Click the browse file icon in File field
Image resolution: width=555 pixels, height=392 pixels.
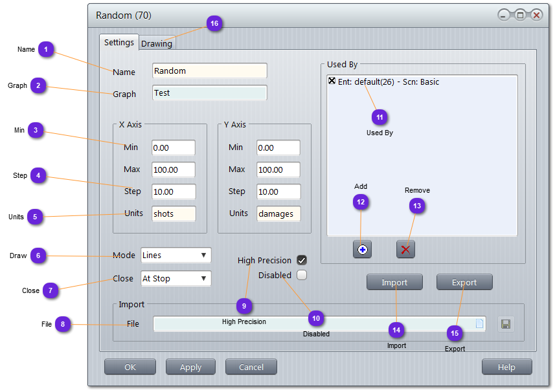[479, 324]
